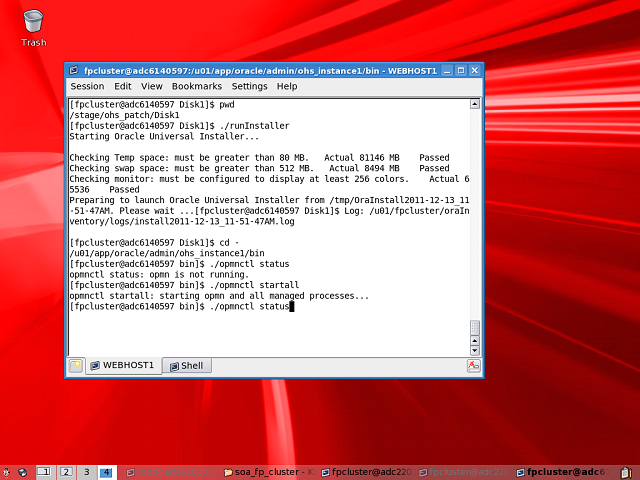Switch to virtual desktop 2
Image resolution: width=640 pixels, height=480 pixels.
[x=66, y=472]
